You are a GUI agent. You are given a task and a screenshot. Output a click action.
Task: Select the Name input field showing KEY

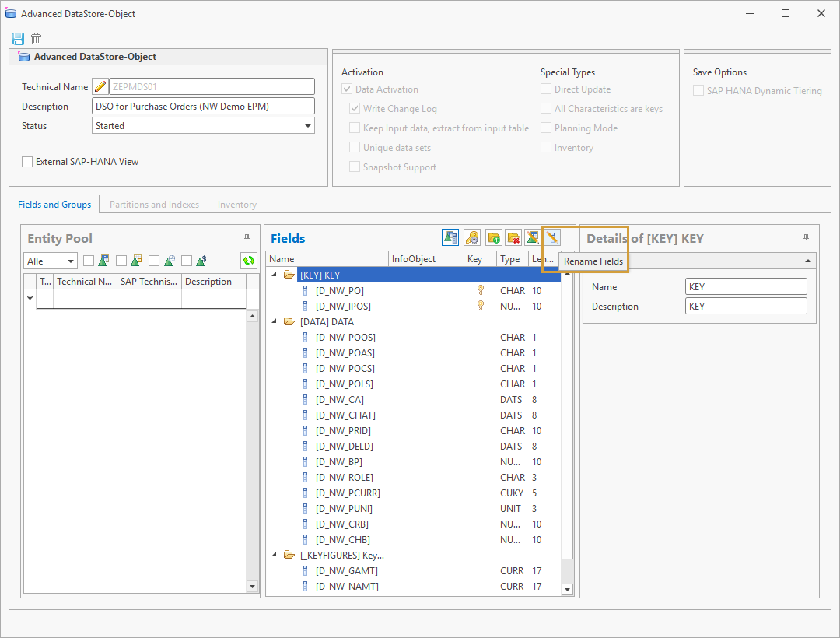745,286
